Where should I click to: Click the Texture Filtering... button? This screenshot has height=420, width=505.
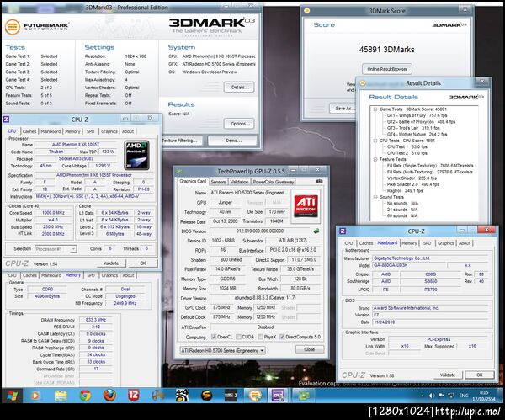(x=183, y=141)
